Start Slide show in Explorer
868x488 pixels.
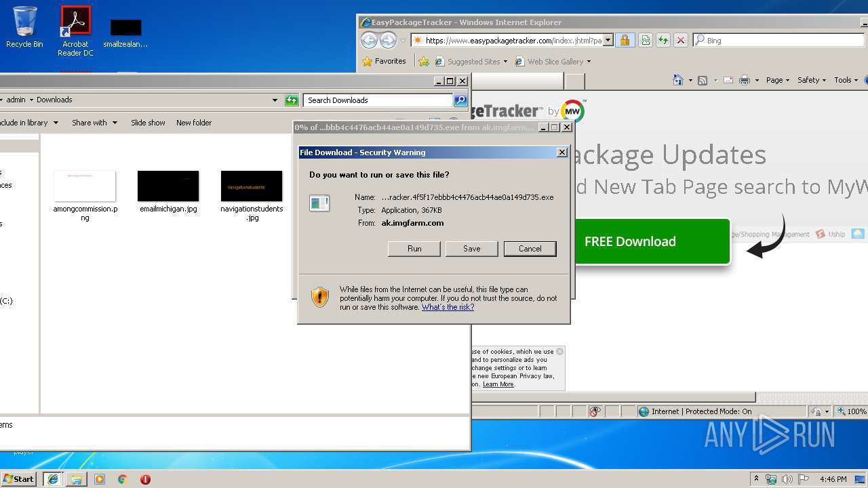(148, 123)
